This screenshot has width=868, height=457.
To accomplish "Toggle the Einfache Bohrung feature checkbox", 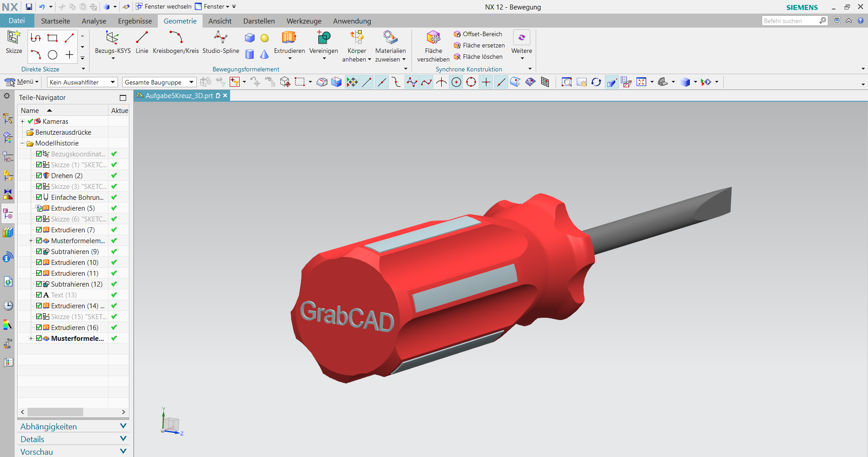I will tap(39, 197).
